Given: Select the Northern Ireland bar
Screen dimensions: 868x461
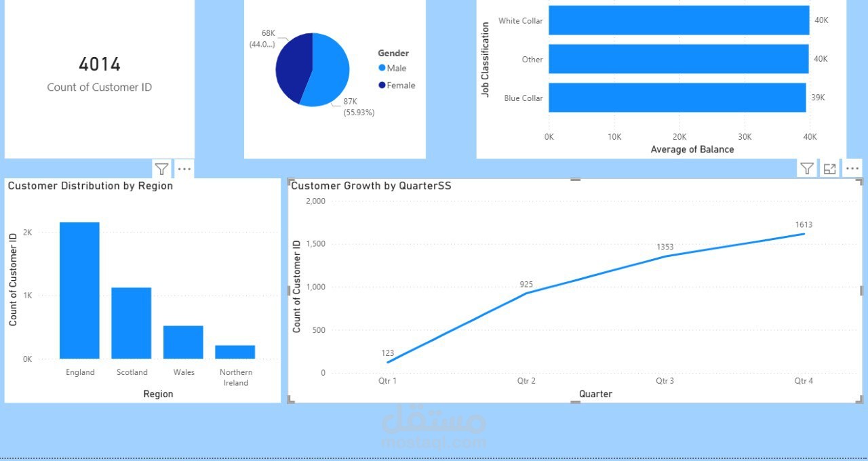Looking at the screenshot, I should click(x=235, y=351).
